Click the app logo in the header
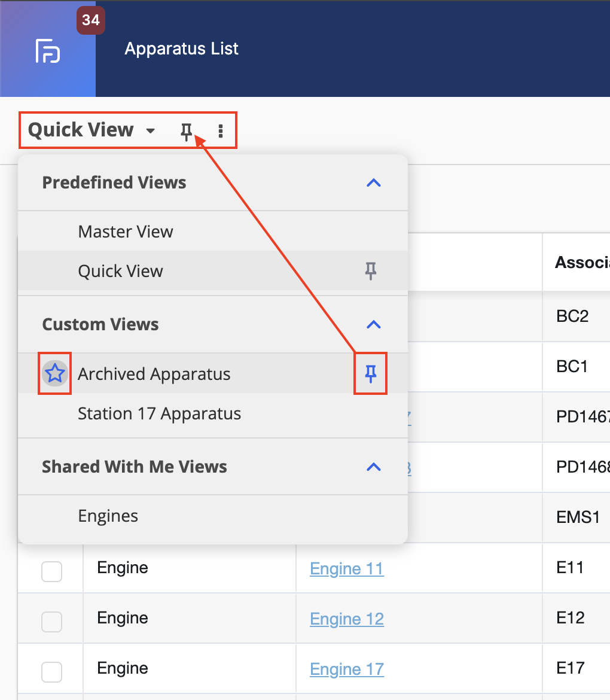 pos(48,51)
